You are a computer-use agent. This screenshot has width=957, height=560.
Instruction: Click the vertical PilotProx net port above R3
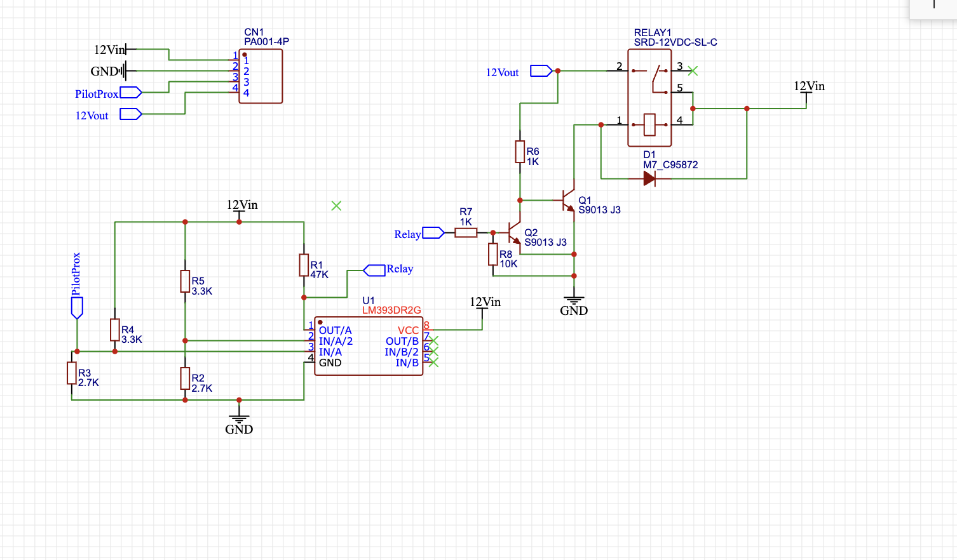click(x=77, y=307)
